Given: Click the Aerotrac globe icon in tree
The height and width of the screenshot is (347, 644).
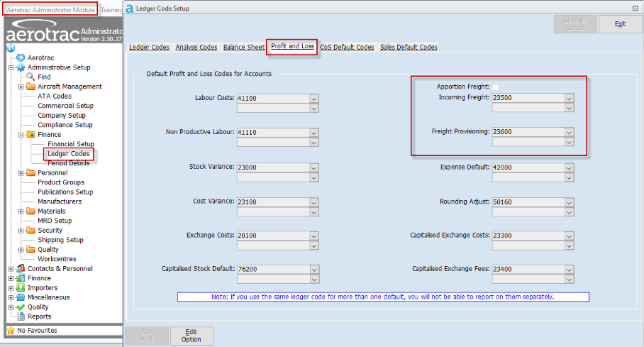Looking at the screenshot, I should (21, 57).
